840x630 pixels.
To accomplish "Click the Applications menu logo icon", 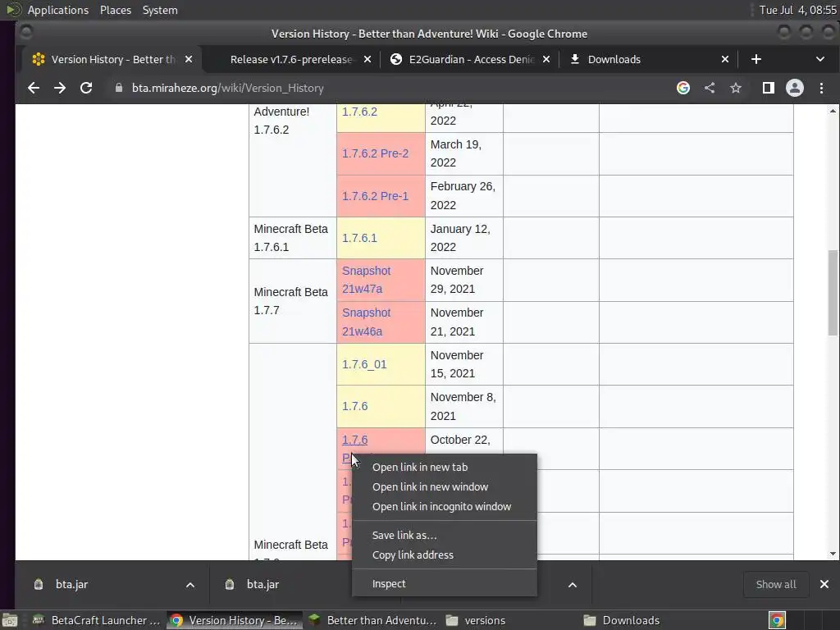I will pos(13,10).
